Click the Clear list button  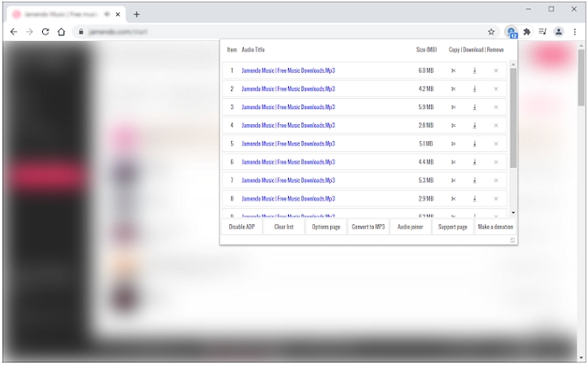click(284, 227)
